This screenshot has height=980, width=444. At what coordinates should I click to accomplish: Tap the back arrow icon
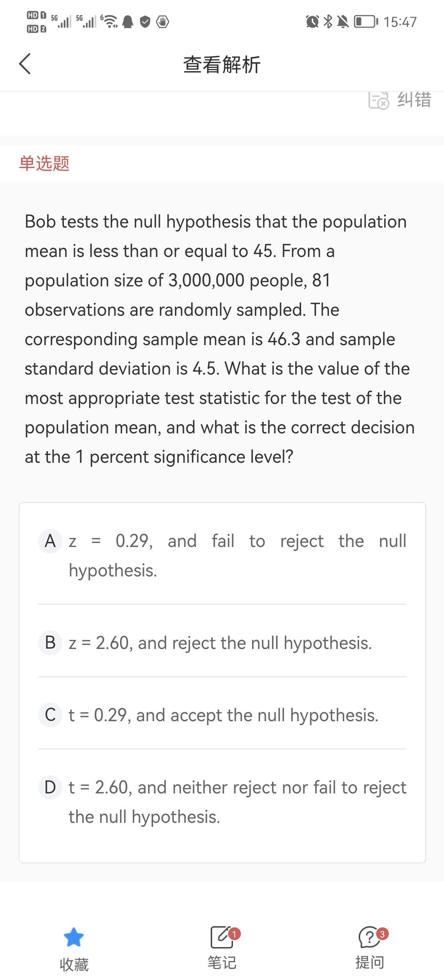click(25, 64)
